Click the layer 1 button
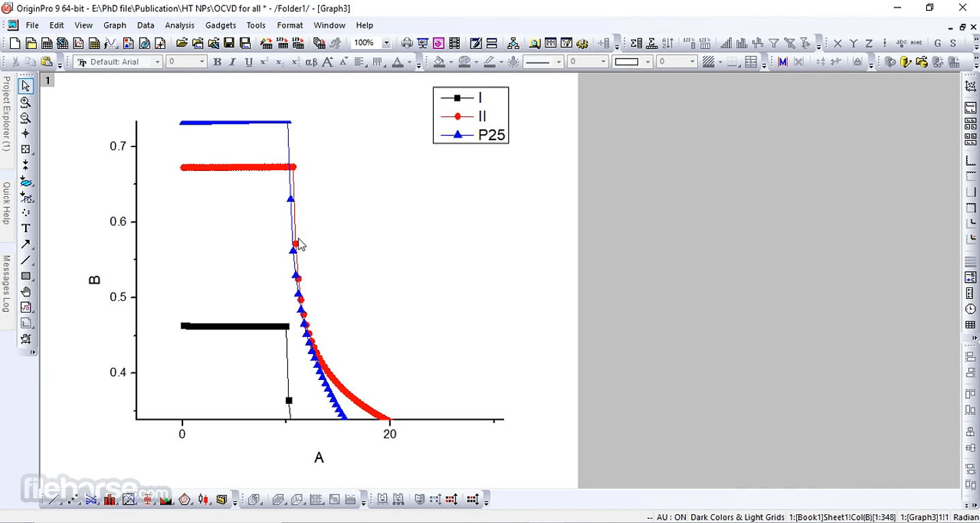980x523 pixels. click(x=48, y=80)
